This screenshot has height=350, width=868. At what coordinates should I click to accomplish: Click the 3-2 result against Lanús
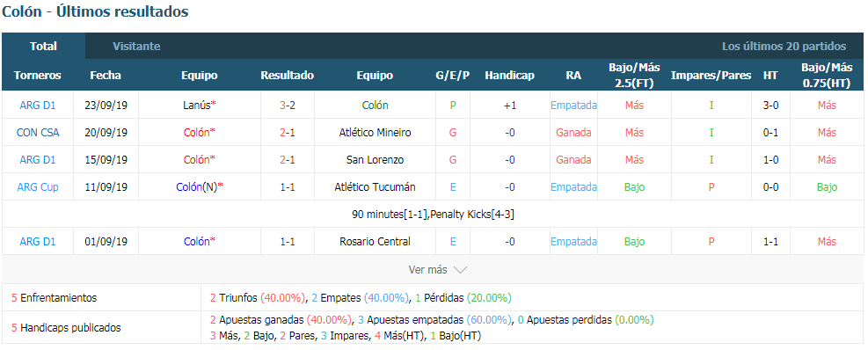tap(288, 106)
